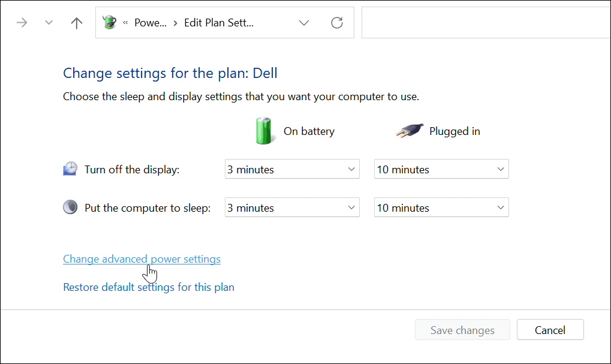This screenshot has width=611, height=364.
Task: Open display-off Plugged in dropdown
Action: 441,169
